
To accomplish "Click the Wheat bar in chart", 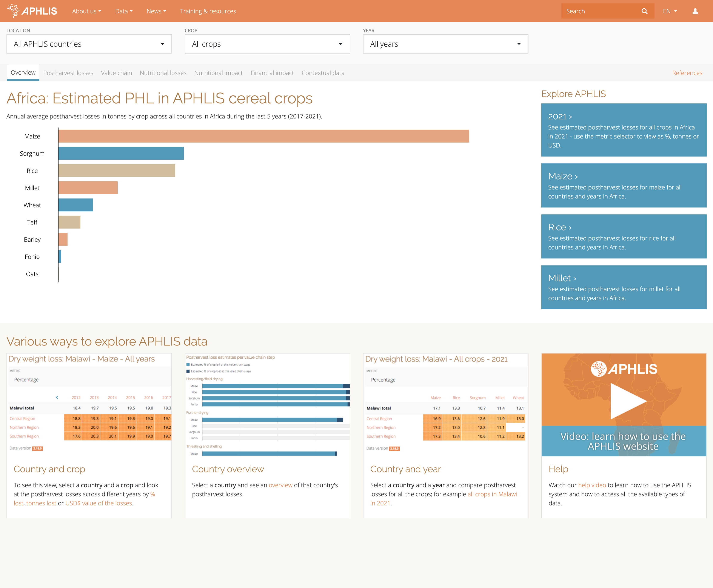I will tap(75, 205).
